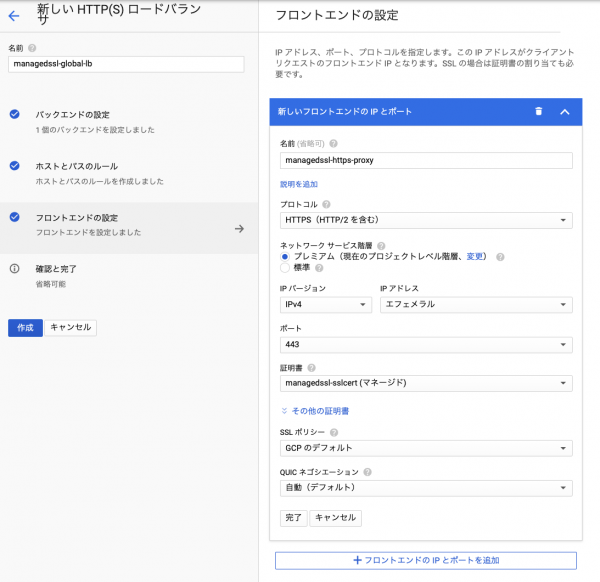Screen dimensions: 600x582
Task: Click help icon next to プロトコル
Action: pos(326,204)
